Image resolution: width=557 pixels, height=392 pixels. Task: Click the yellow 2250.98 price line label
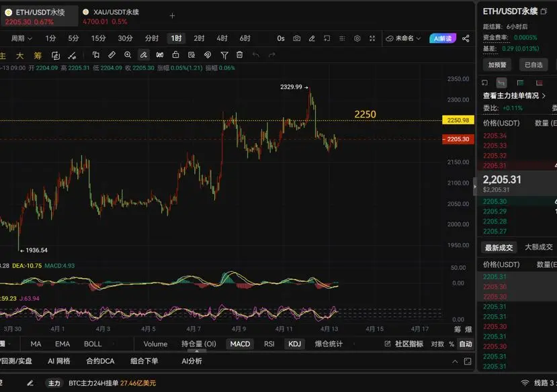tap(458, 120)
